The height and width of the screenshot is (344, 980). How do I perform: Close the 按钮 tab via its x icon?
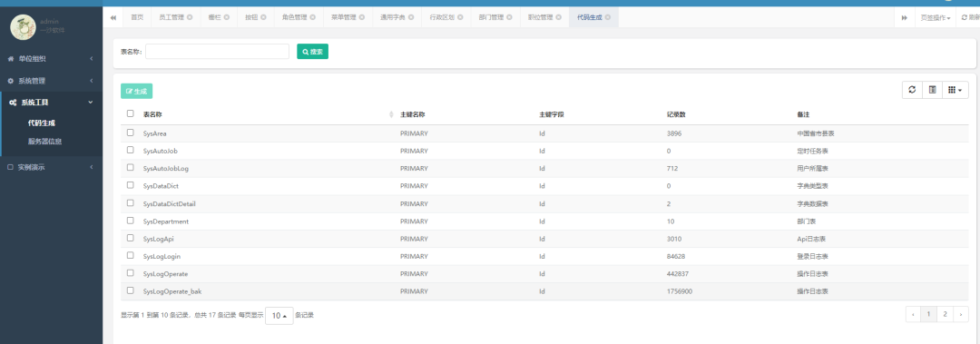(264, 17)
